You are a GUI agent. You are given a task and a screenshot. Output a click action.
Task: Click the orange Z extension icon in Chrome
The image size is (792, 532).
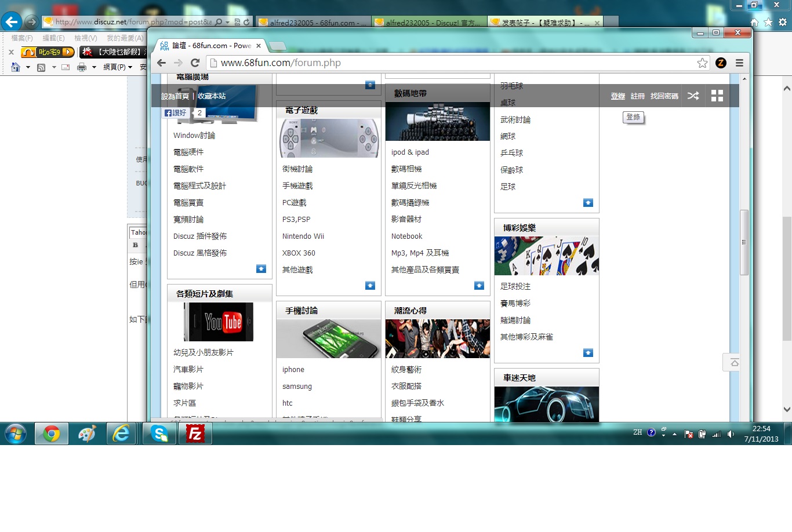[721, 63]
